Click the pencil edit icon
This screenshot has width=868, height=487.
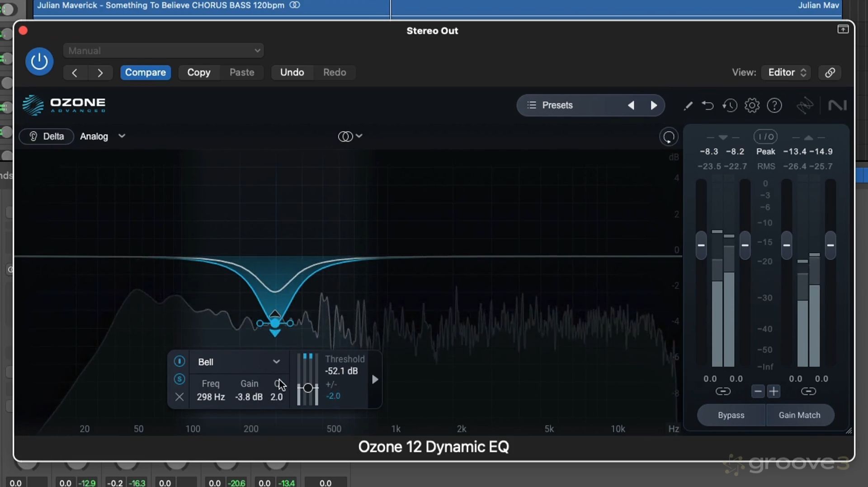pos(688,106)
